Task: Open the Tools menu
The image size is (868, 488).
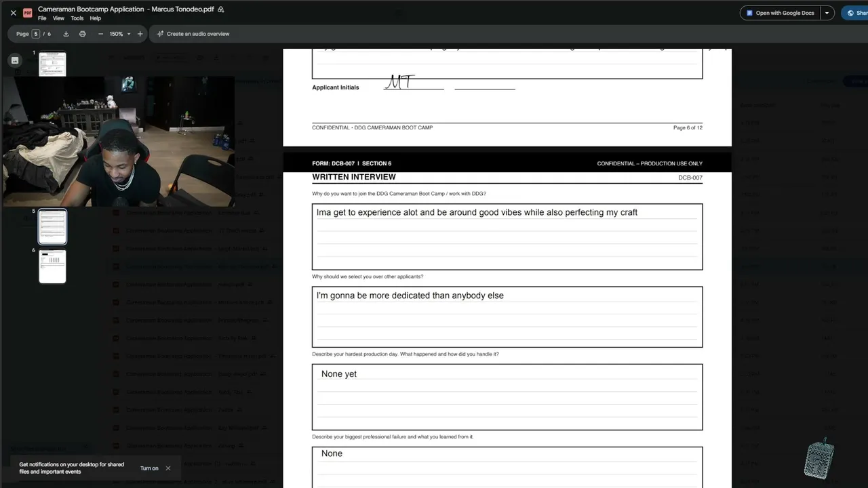Action: [x=77, y=18]
